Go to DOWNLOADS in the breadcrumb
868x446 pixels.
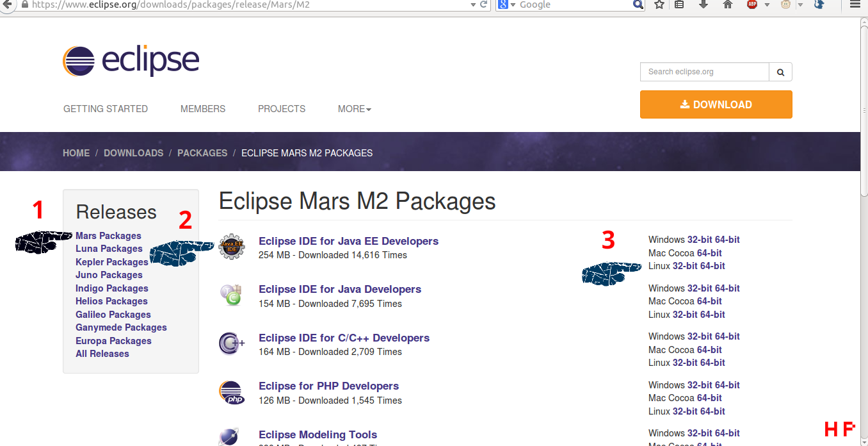click(x=134, y=153)
